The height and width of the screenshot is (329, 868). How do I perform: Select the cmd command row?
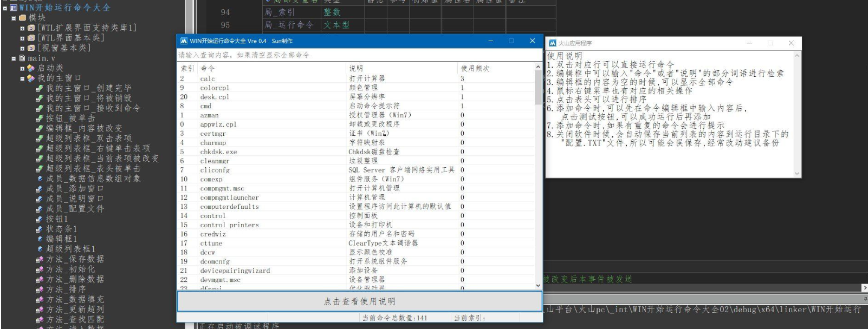pyautogui.click(x=356, y=106)
